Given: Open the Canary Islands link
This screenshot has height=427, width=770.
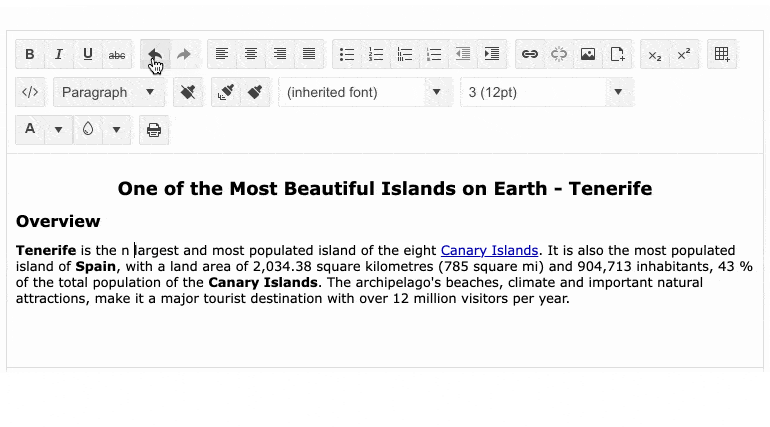Looking at the screenshot, I should (x=489, y=250).
